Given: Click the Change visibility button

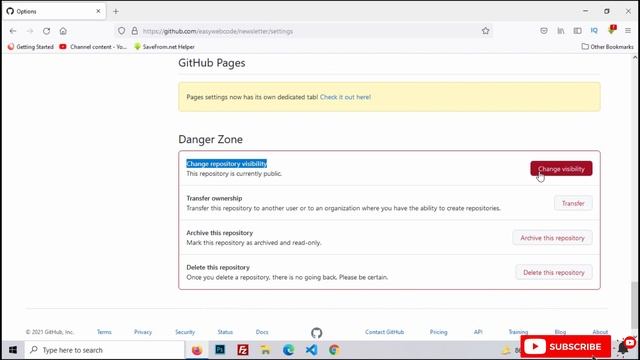Looking at the screenshot, I should point(561,169).
